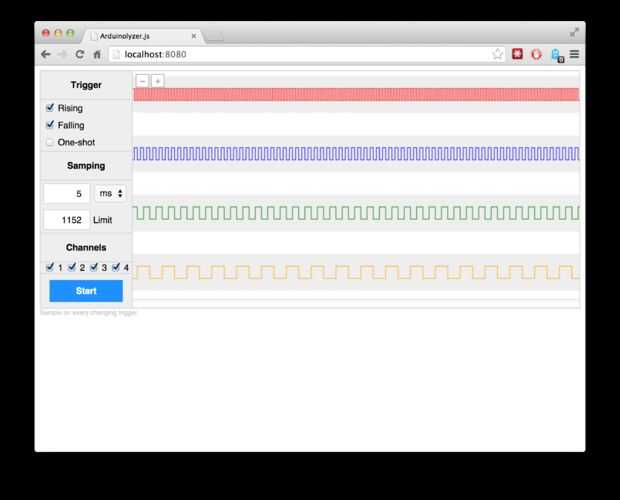
Task: Click the localhost:8080 address bar
Action: (306, 54)
